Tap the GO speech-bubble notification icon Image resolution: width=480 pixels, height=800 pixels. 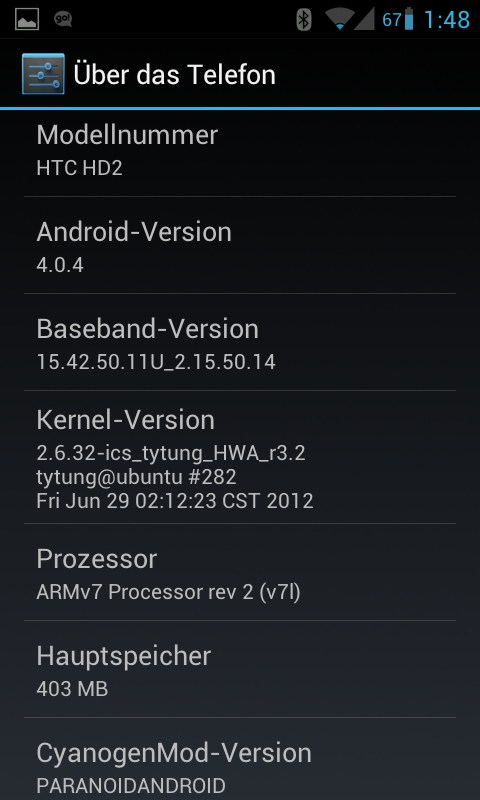tap(63, 19)
